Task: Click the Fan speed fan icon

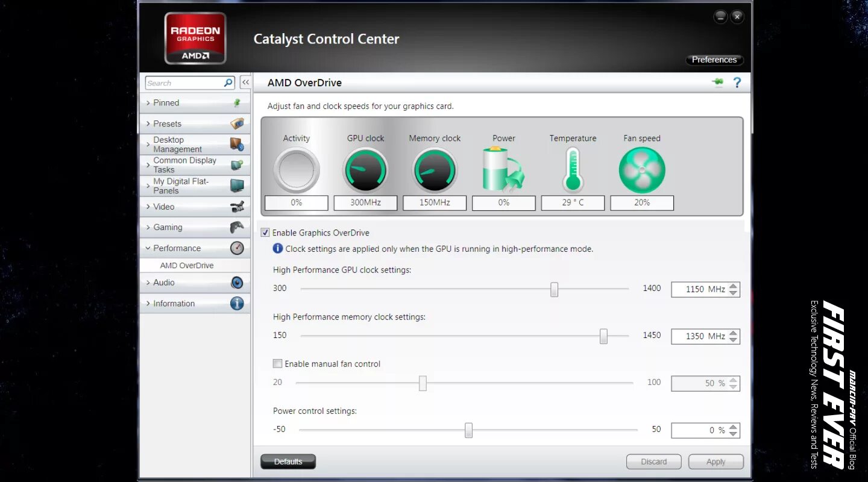Action: click(642, 171)
